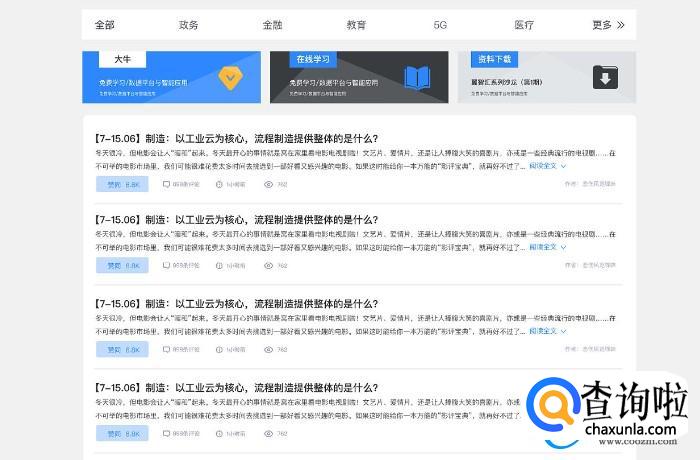Click the eye views icon under fourth article
700x460 pixels.
(x=268, y=434)
